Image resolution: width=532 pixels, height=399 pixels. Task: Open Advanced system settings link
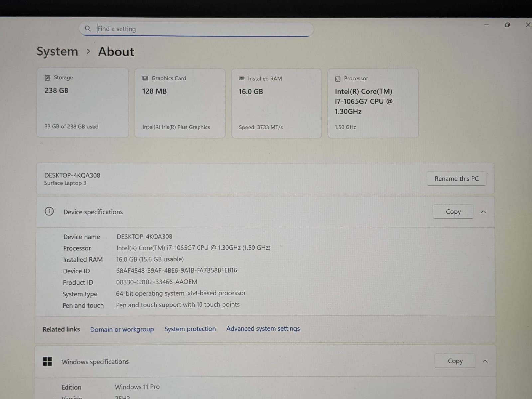pos(263,328)
